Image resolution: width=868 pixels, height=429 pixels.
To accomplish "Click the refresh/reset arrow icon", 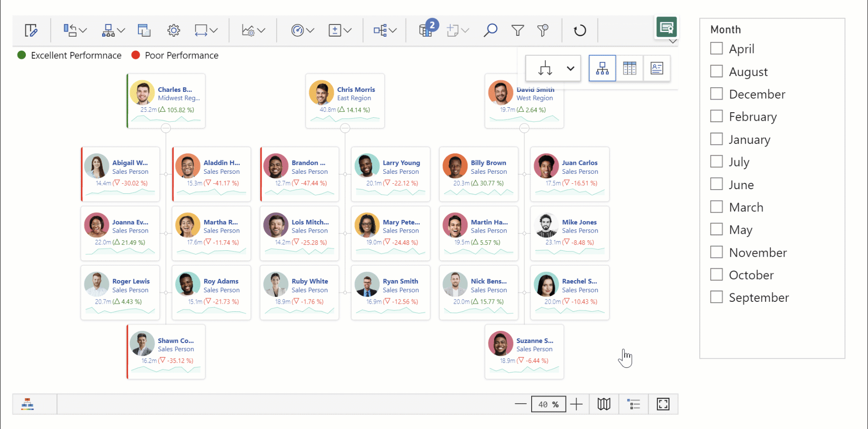I will 580,30.
